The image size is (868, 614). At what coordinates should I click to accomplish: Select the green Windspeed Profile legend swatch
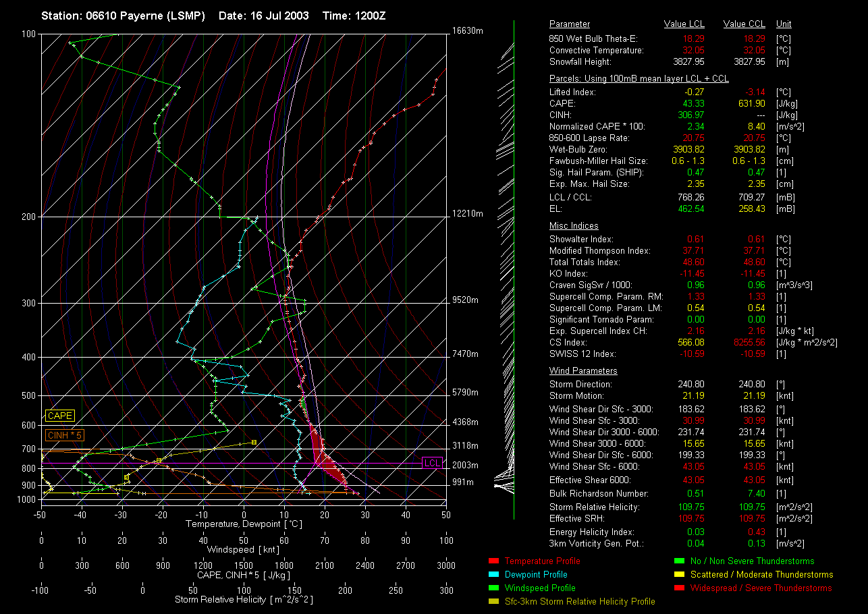coord(493,588)
